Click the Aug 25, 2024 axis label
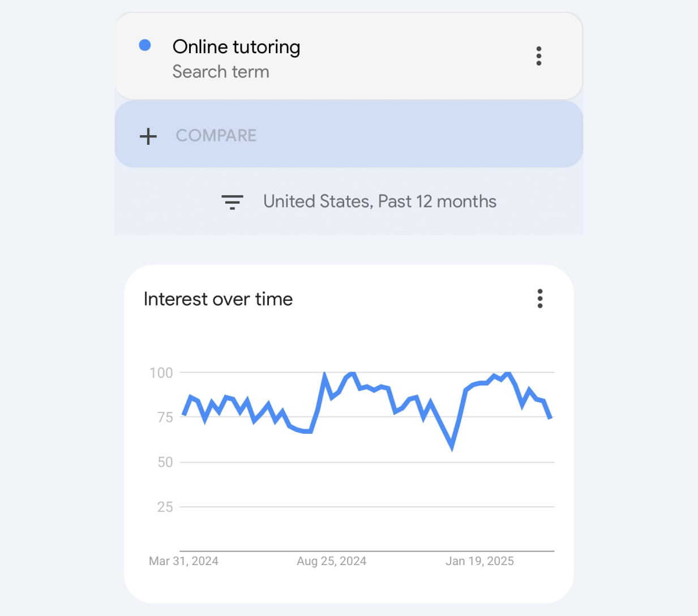 point(331,561)
